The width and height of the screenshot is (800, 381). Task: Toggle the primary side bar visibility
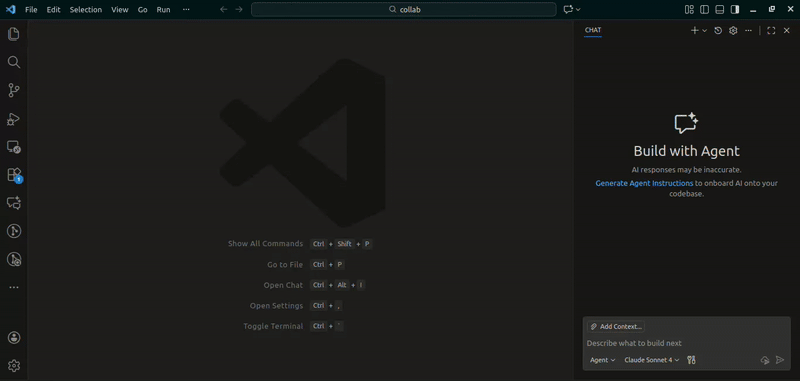coord(705,9)
